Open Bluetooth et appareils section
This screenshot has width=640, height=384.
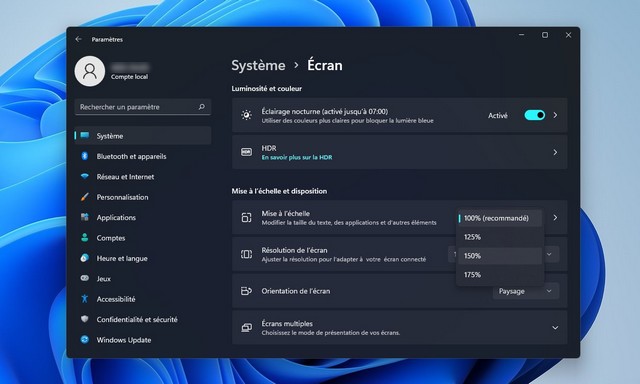[143, 156]
